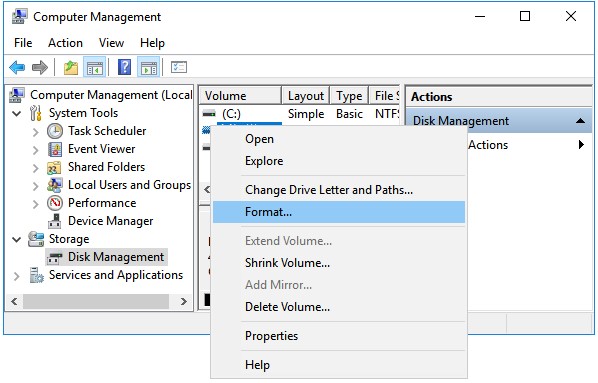Image resolution: width=598 pixels, height=383 pixels.
Task: Click the File System column header
Action: (385, 96)
